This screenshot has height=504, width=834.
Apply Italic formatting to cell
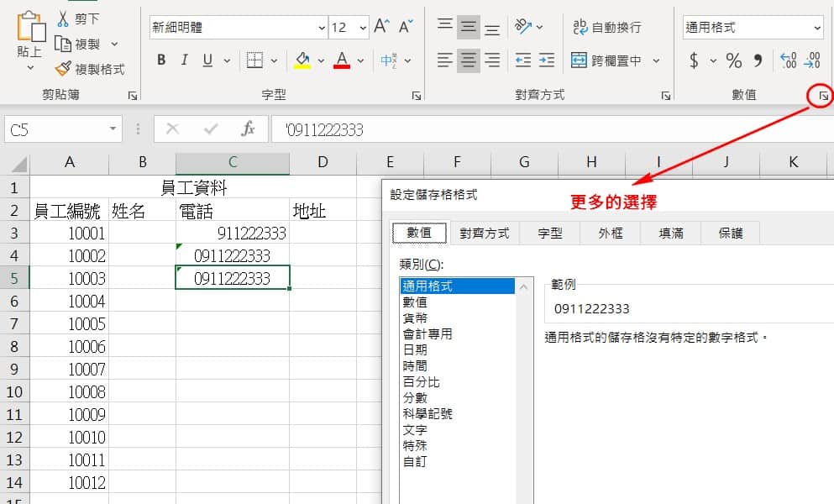point(183,60)
